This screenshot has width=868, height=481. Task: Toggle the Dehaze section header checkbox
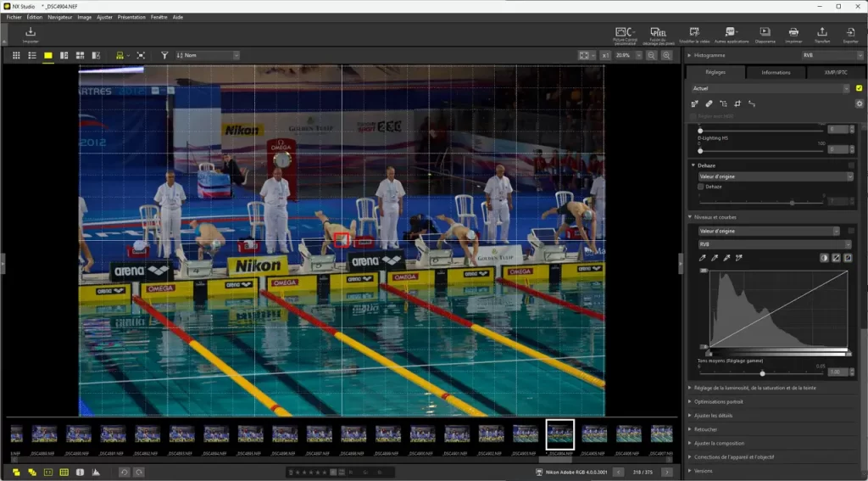[x=851, y=165]
